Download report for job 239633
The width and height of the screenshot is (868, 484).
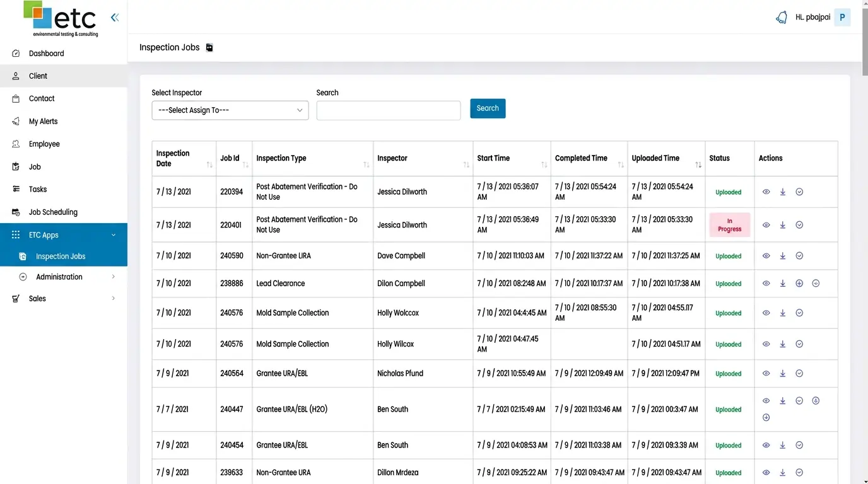click(x=783, y=473)
